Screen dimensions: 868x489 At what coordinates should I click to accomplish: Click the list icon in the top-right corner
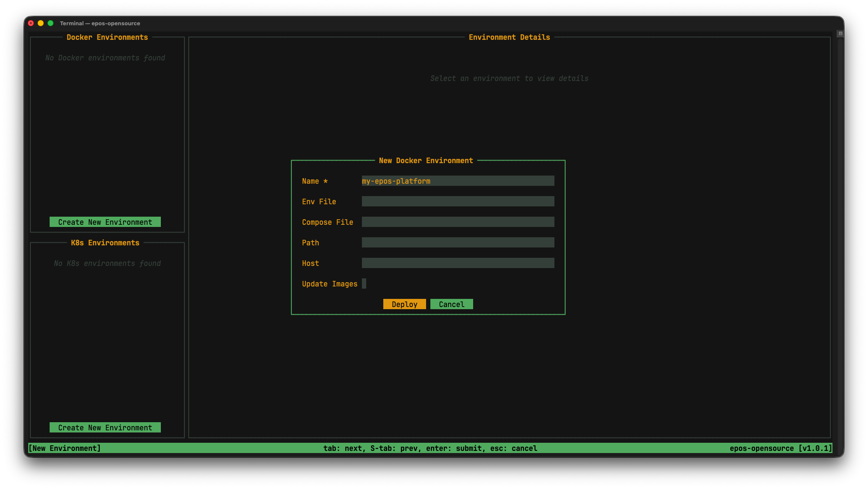(840, 33)
